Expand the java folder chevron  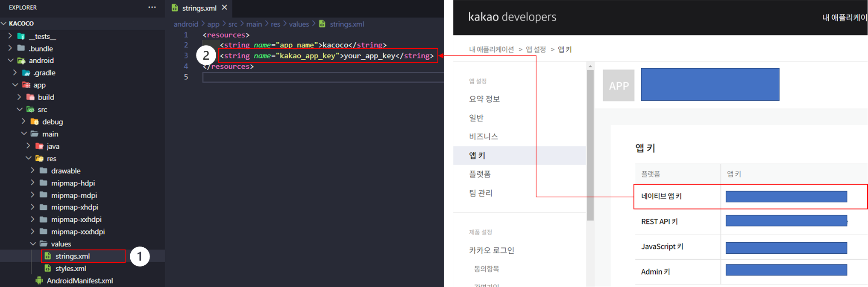pyautogui.click(x=28, y=146)
